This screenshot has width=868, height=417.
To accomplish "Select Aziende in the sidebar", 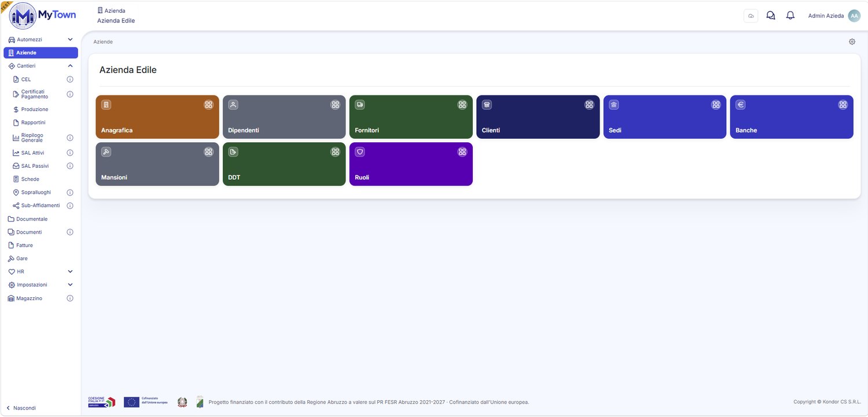I will click(x=41, y=53).
